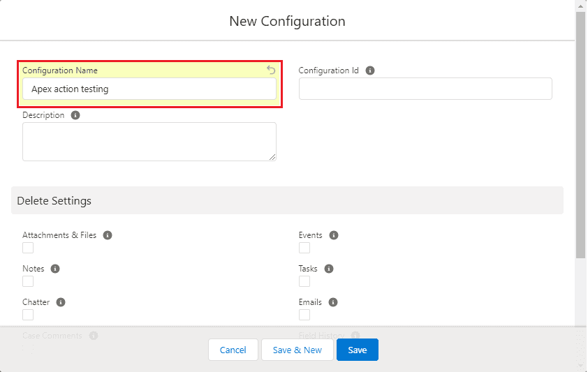The height and width of the screenshot is (372, 588).
Task: Open the Notes info tooltip icon
Action: tap(55, 269)
